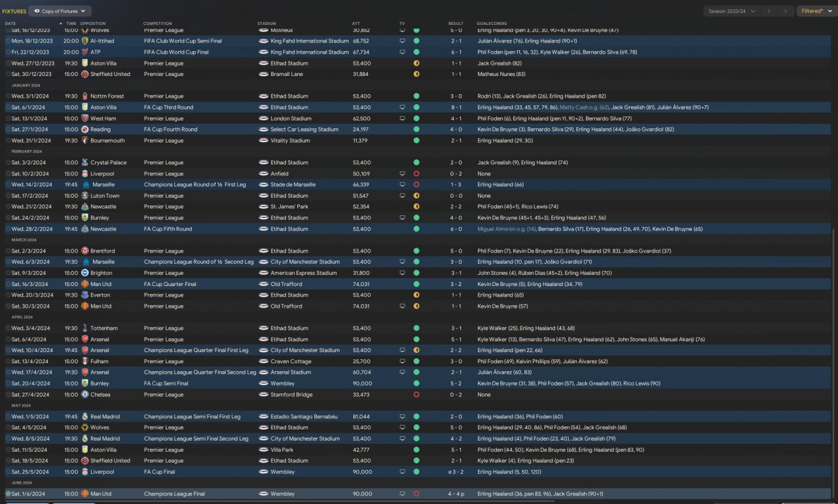Click the Chelsea club badge
838x504 pixels.
click(85, 395)
